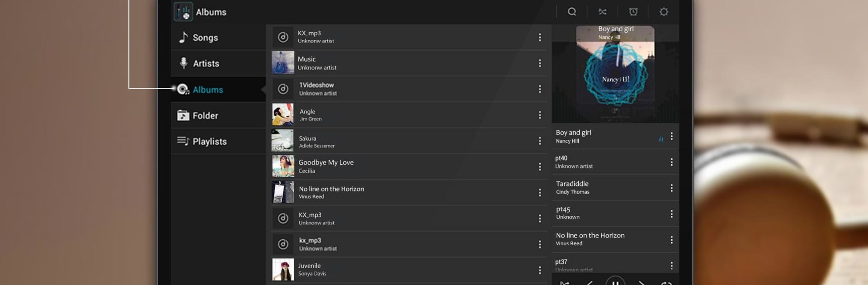This screenshot has width=868, height=285.
Task: Select the Music album guitar cover
Action: (x=283, y=62)
